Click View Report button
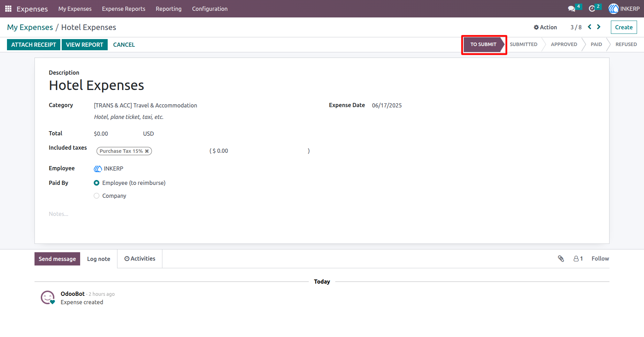 click(85, 45)
